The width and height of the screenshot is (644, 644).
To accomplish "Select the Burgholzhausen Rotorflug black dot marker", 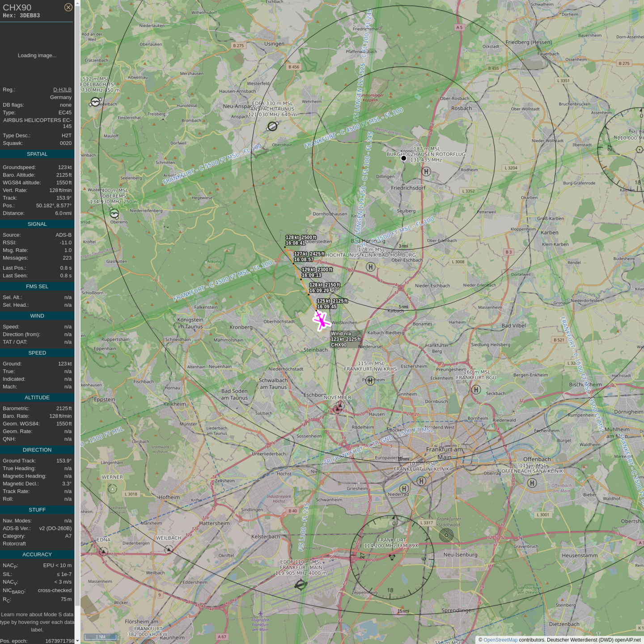I will [x=403, y=158].
